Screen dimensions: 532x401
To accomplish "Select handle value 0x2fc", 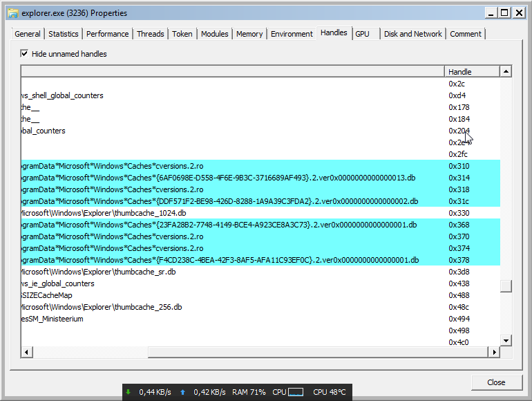I will pos(457,154).
